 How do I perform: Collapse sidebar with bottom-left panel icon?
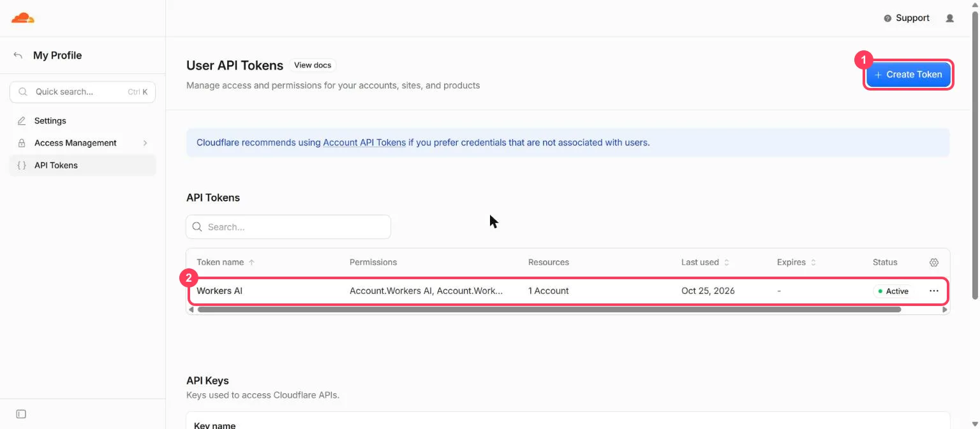(21, 414)
